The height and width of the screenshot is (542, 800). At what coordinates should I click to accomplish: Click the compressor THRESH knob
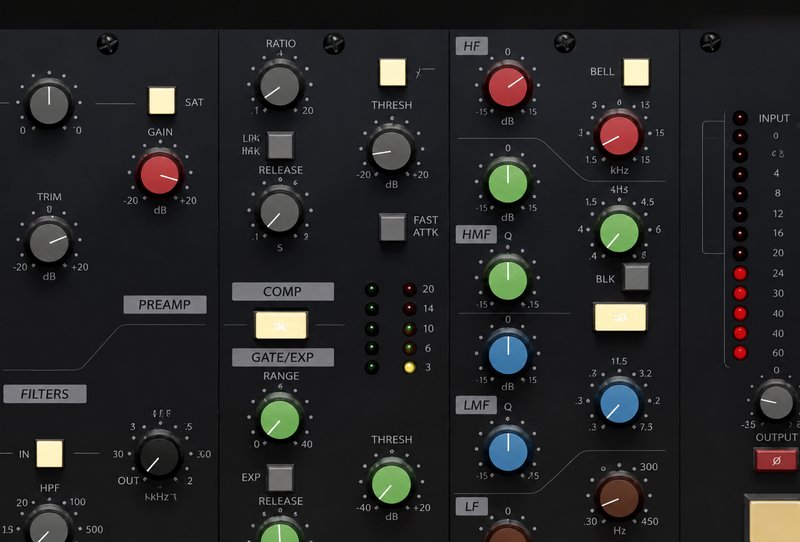click(x=391, y=150)
